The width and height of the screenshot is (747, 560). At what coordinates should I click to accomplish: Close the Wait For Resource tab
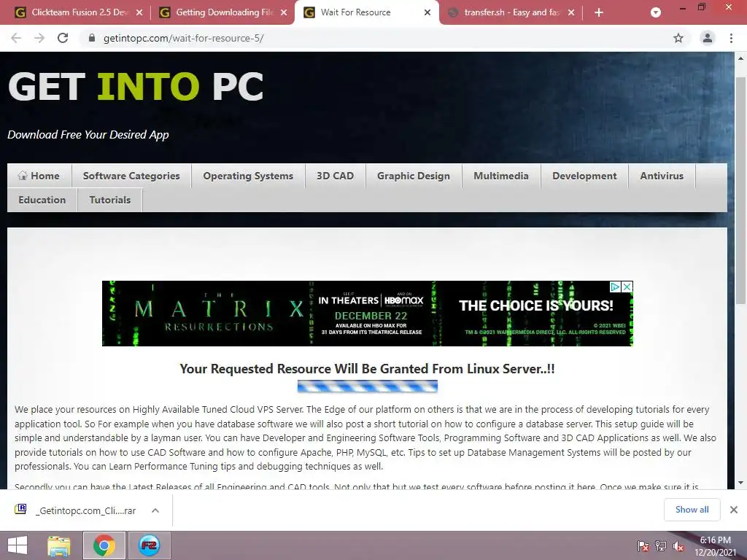[x=427, y=13]
